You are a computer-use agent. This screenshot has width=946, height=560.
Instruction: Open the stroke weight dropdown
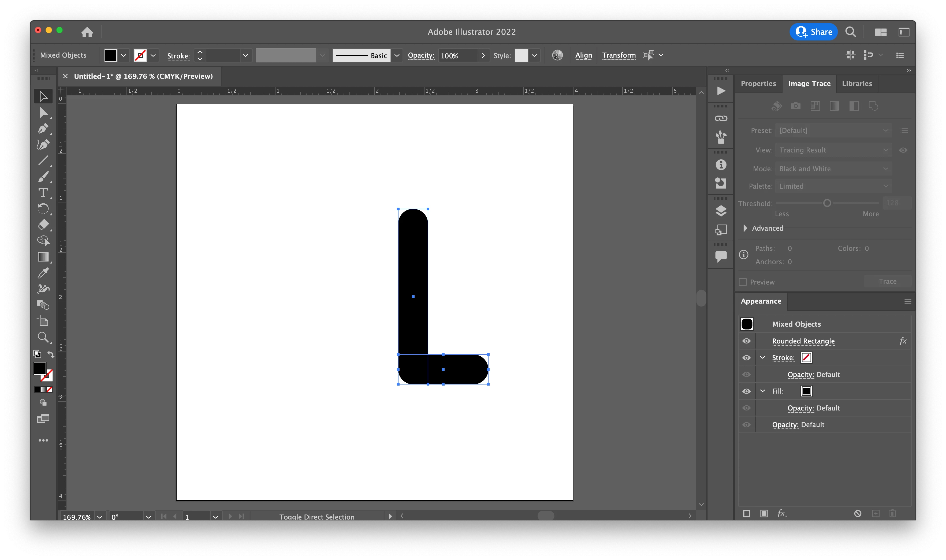tap(245, 55)
